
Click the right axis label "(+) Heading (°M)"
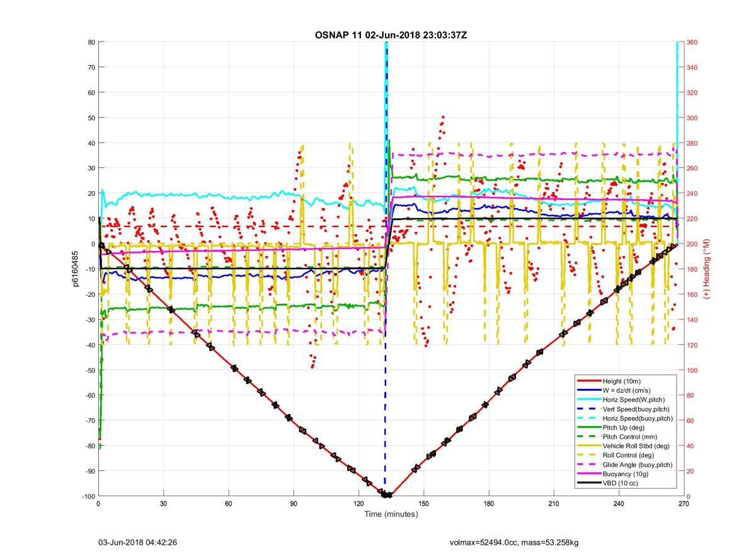(x=707, y=269)
